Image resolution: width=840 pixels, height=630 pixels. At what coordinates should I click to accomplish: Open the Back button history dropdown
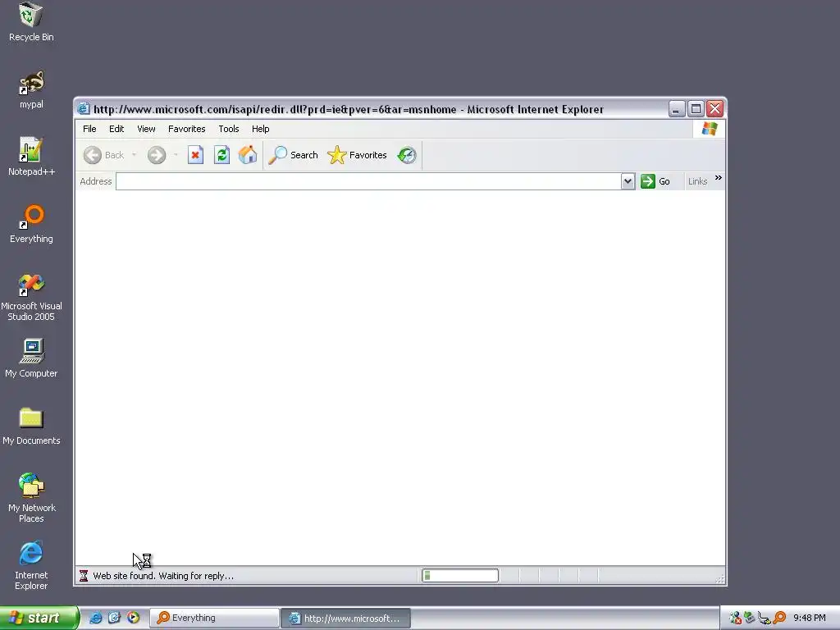click(134, 155)
